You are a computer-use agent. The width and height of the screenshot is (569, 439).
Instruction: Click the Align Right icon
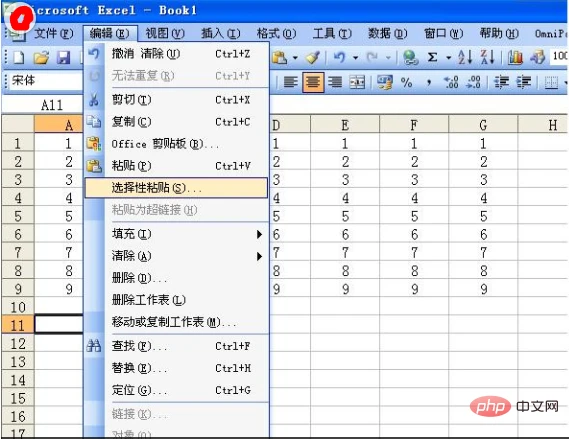pos(335,82)
